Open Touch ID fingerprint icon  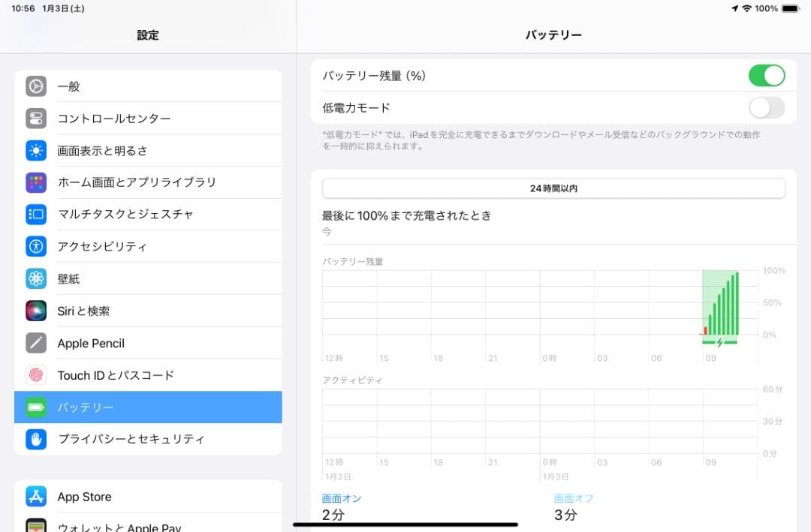coord(36,375)
